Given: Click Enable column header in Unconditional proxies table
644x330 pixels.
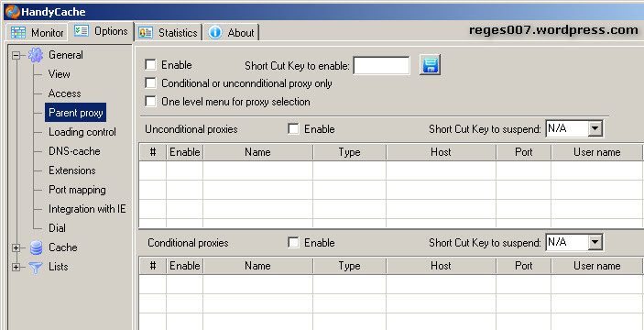Looking at the screenshot, I should (185, 152).
